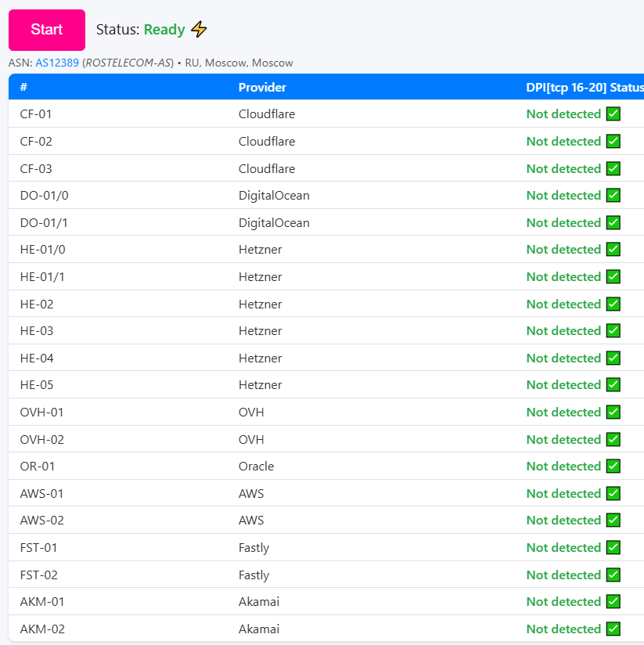The width and height of the screenshot is (644, 645).
Task: Open the AS12389 ASN link
Action: click(57, 63)
